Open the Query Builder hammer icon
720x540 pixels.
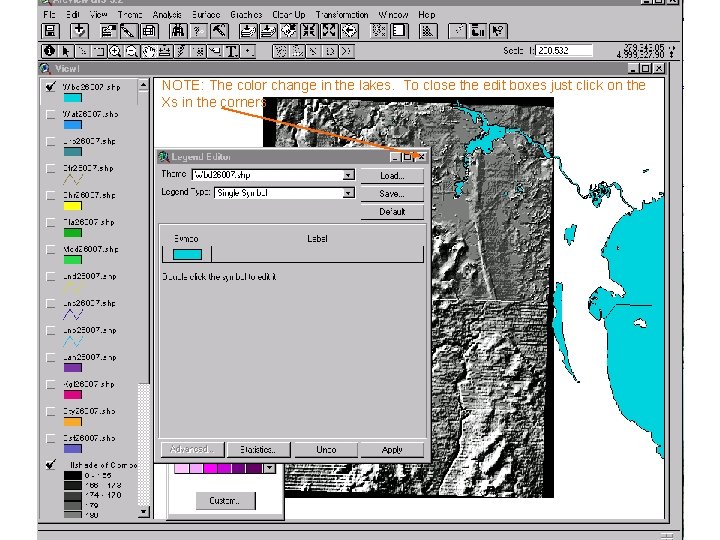[219, 31]
